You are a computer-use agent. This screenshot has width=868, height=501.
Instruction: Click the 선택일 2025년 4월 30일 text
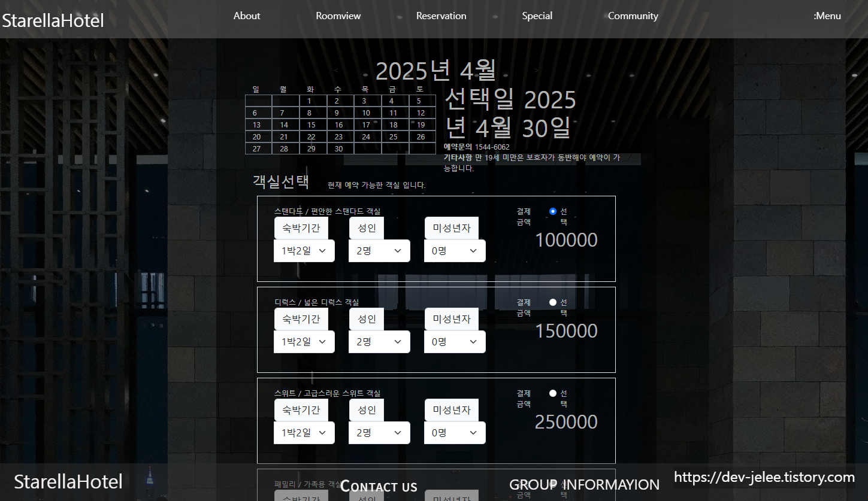click(510, 114)
